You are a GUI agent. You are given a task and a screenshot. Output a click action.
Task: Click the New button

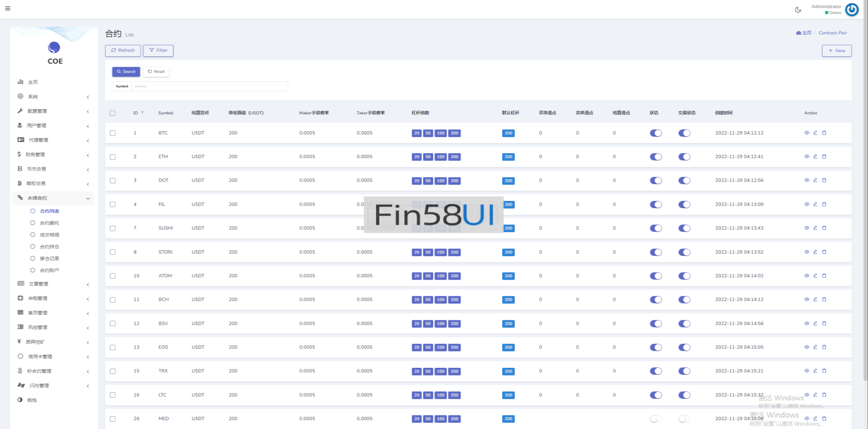pos(836,50)
